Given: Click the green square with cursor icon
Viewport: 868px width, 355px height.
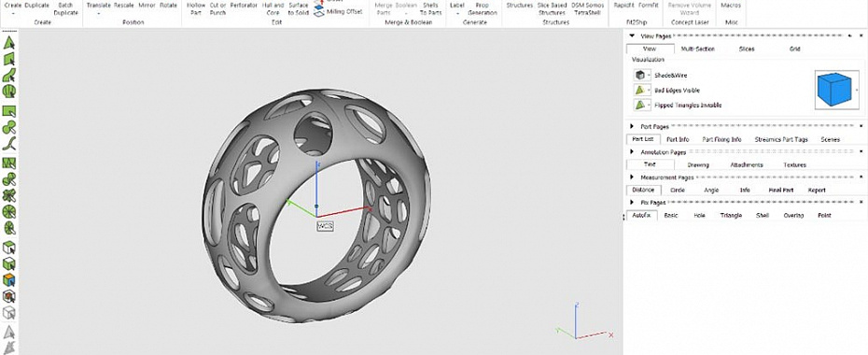Looking at the screenshot, I should 8,111.
